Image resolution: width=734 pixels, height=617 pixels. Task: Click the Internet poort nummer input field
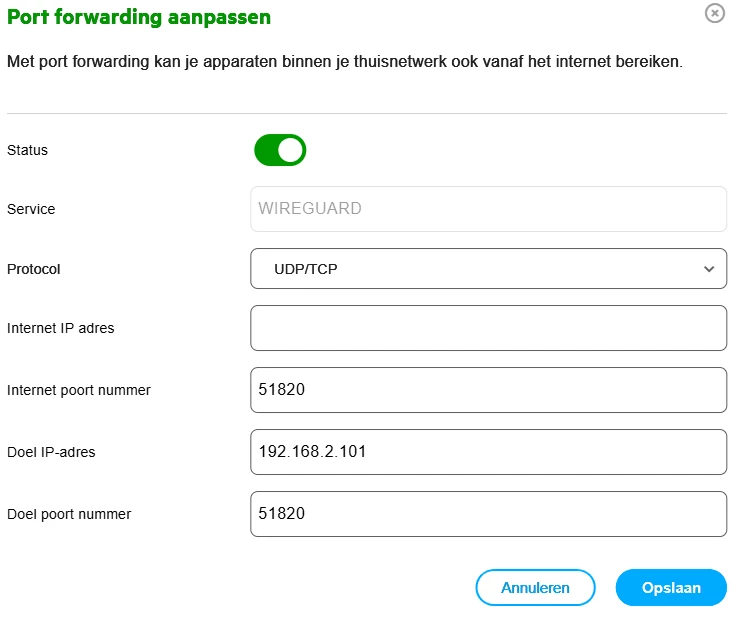click(488, 390)
